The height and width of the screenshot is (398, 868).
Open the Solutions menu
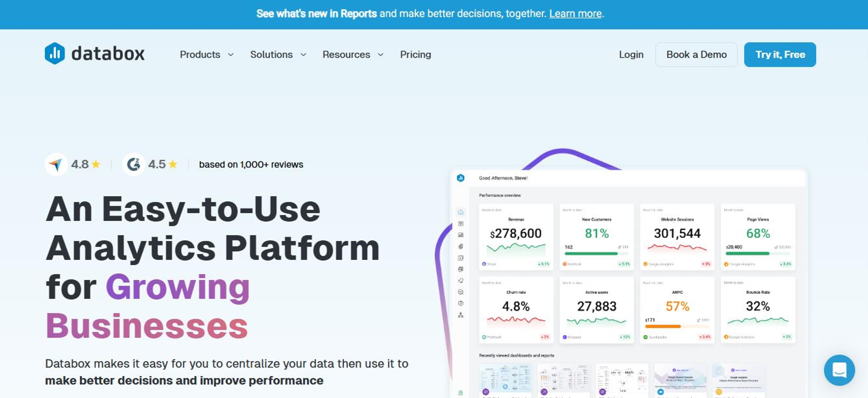click(271, 55)
